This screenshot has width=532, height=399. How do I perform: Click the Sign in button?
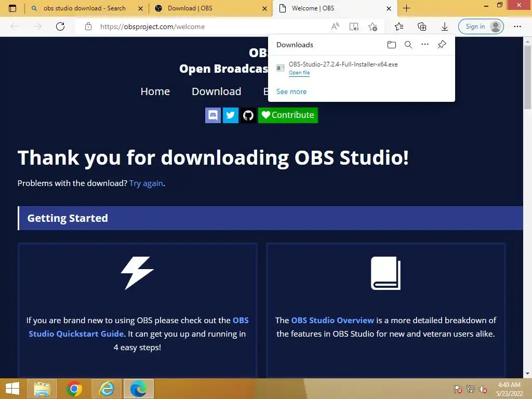[481, 26]
